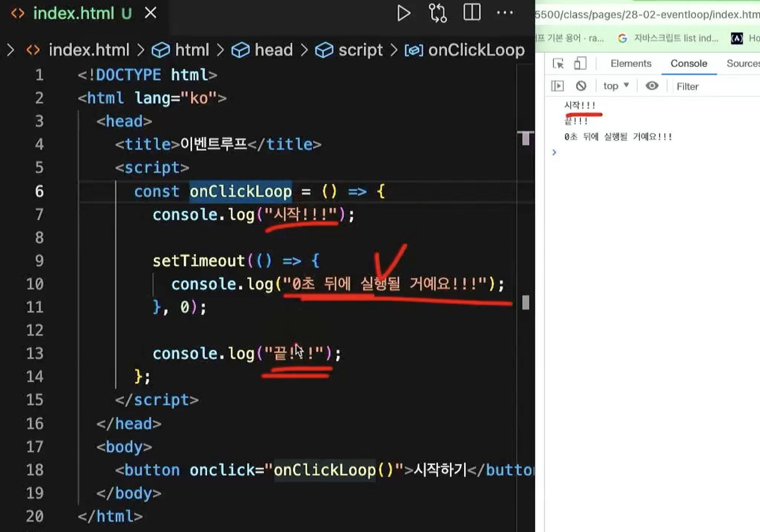Click head element in the breadcrumb
Image resolution: width=760 pixels, height=532 pixels.
pyautogui.click(x=274, y=50)
